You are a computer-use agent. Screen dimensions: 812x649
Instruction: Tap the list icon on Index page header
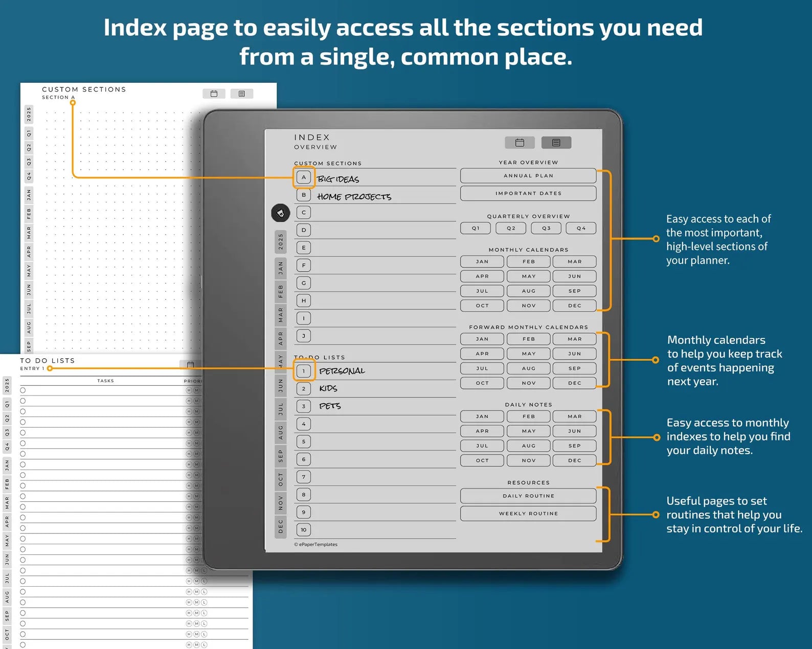556,143
